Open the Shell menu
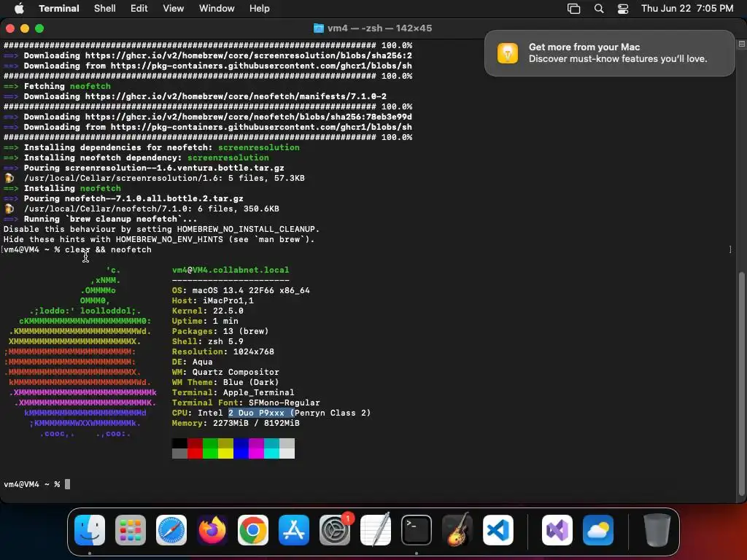Screen dimensions: 747x560 [105, 8]
